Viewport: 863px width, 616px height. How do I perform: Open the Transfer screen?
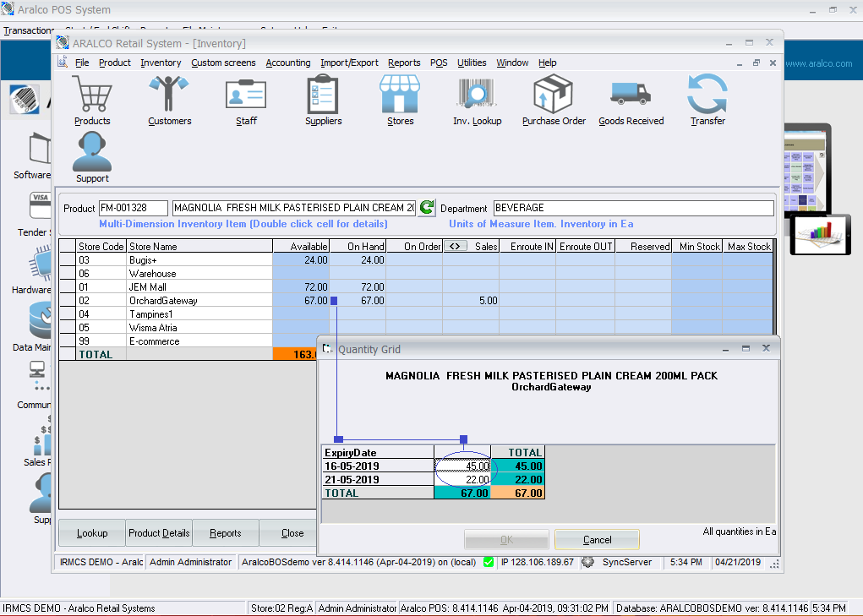tap(707, 97)
